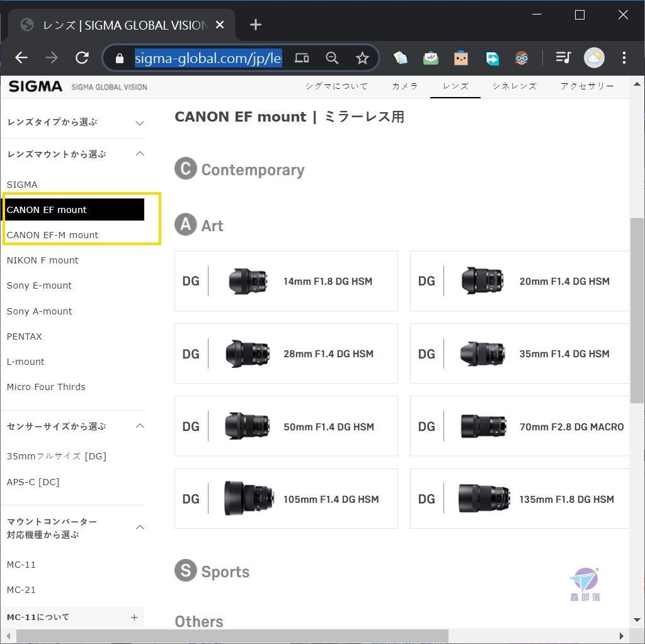Select SIGMA mount in sidebar
Image resolution: width=645 pixels, height=644 pixels.
pos(22,185)
